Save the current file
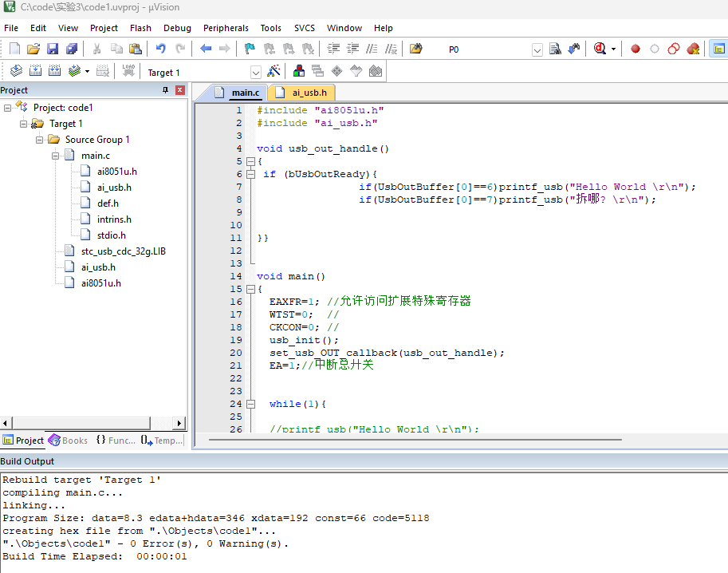 53,49
